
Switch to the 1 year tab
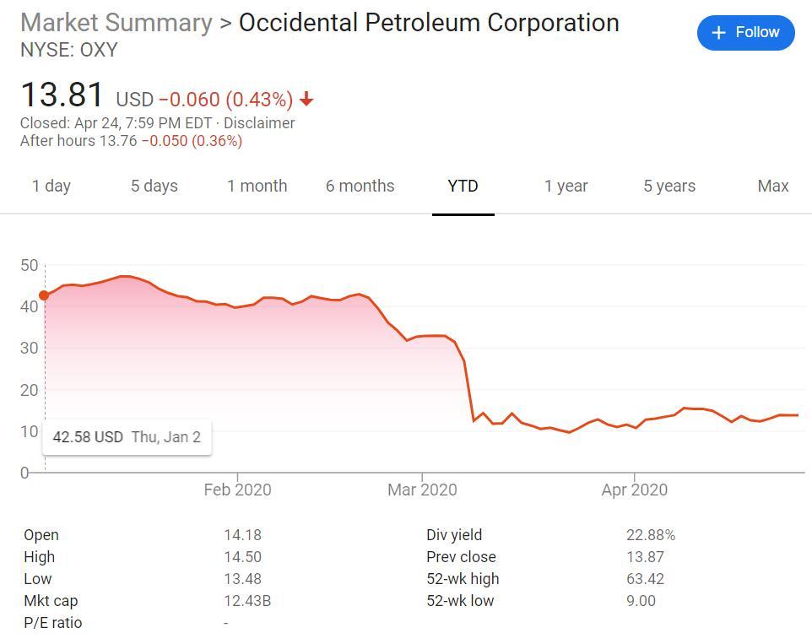click(x=566, y=186)
